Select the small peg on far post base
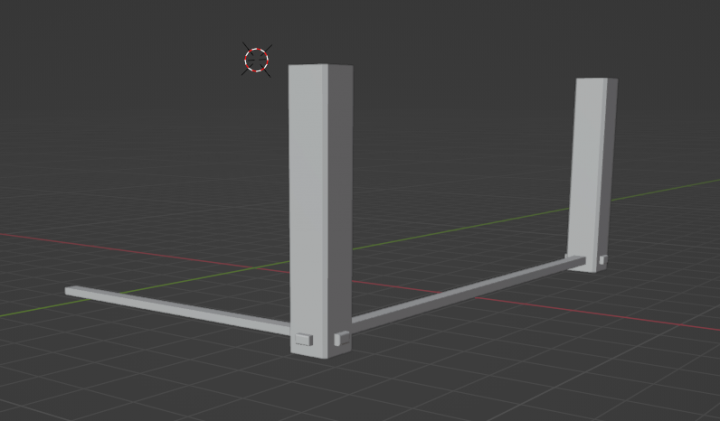 pyautogui.click(x=603, y=260)
